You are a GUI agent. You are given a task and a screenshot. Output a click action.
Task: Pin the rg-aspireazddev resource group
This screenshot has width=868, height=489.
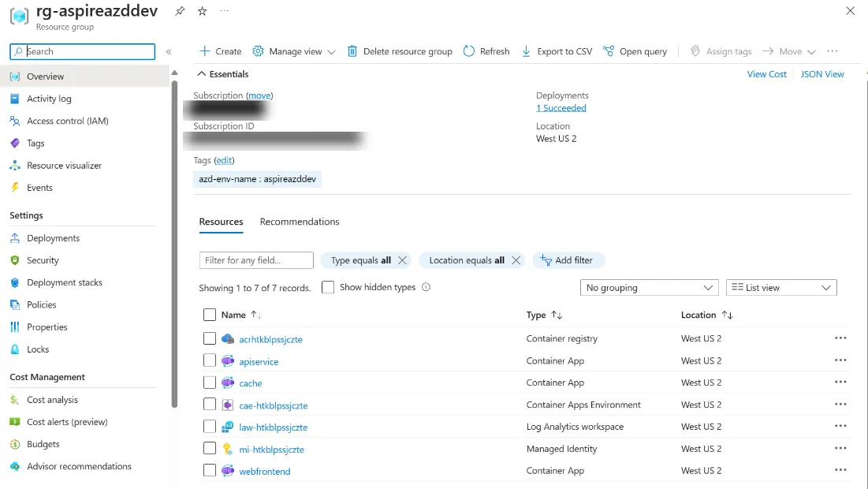point(180,11)
